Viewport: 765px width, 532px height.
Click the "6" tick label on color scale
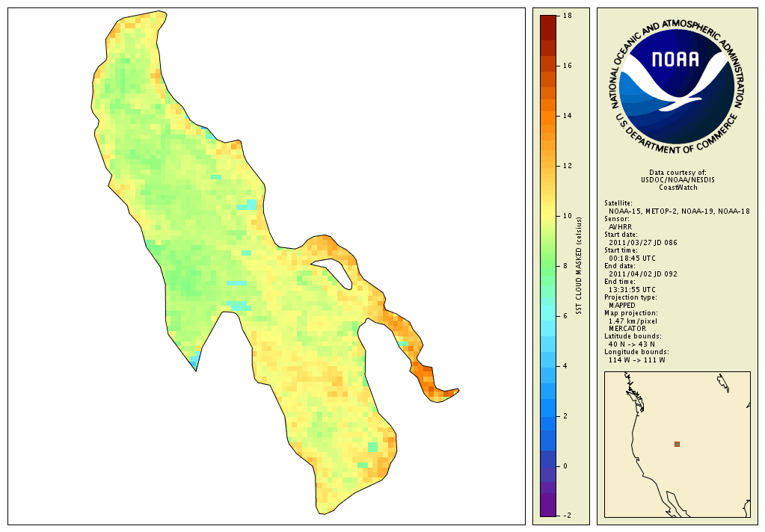click(565, 316)
